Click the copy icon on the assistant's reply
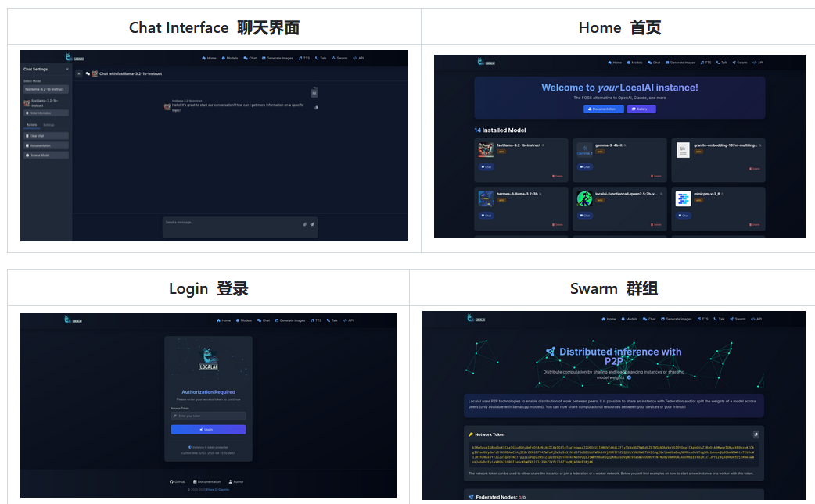 (316, 107)
